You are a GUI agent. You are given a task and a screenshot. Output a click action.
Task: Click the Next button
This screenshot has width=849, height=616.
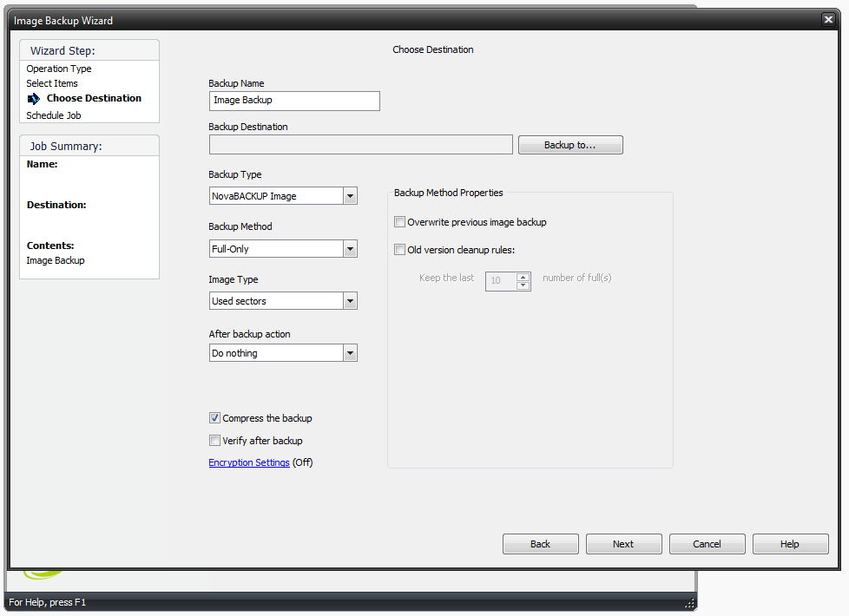[623, 543]
